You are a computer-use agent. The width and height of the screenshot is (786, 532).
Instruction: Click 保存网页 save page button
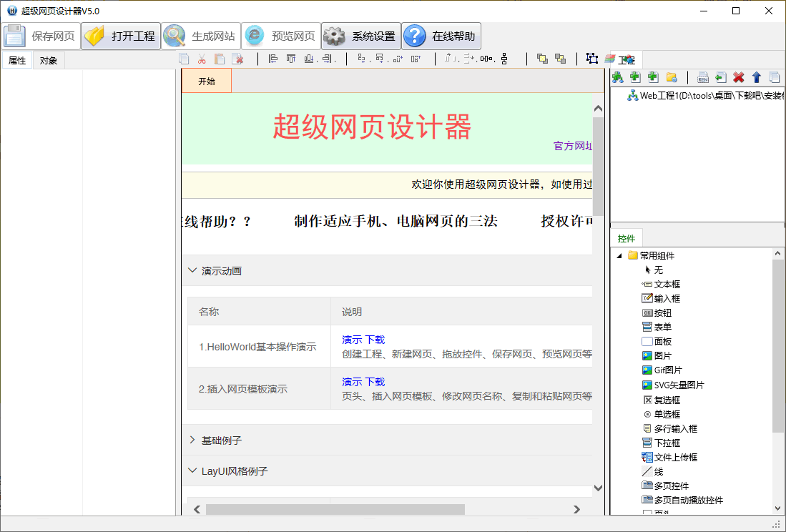tap(41, 36)
